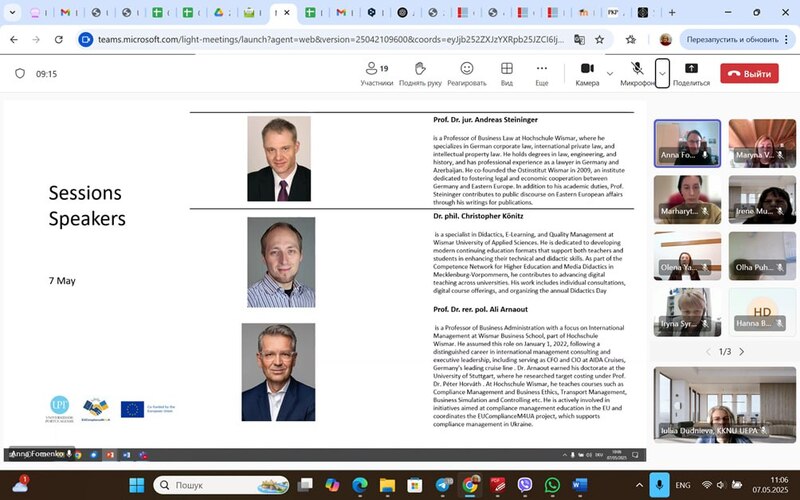Image resolution: width=800 pixels, height=500 pixels.
Task: Click the teams.microsoft.com address bar
Action: [331, 39]
